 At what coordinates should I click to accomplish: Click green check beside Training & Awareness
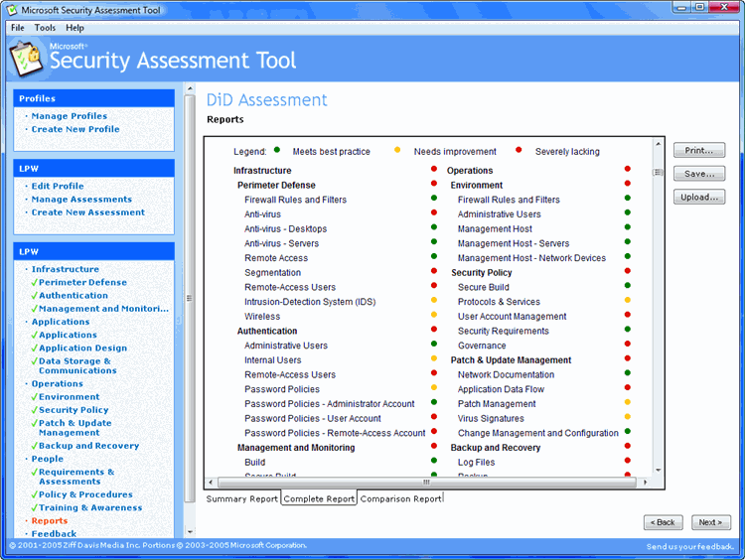point(34,507)
